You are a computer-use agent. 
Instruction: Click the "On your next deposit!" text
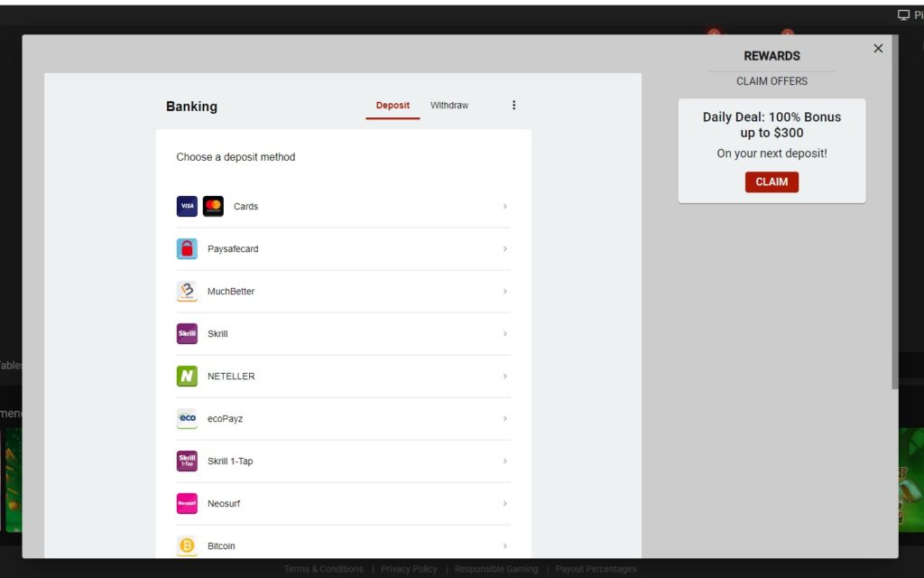point(772,154)
